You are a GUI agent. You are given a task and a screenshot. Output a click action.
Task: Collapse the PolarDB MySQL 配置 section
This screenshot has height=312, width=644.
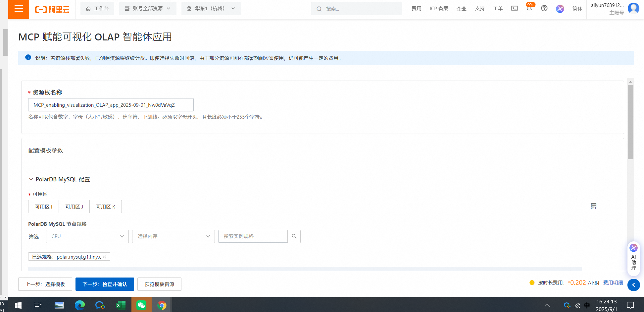pyautogui.click(x=31, y=179)
